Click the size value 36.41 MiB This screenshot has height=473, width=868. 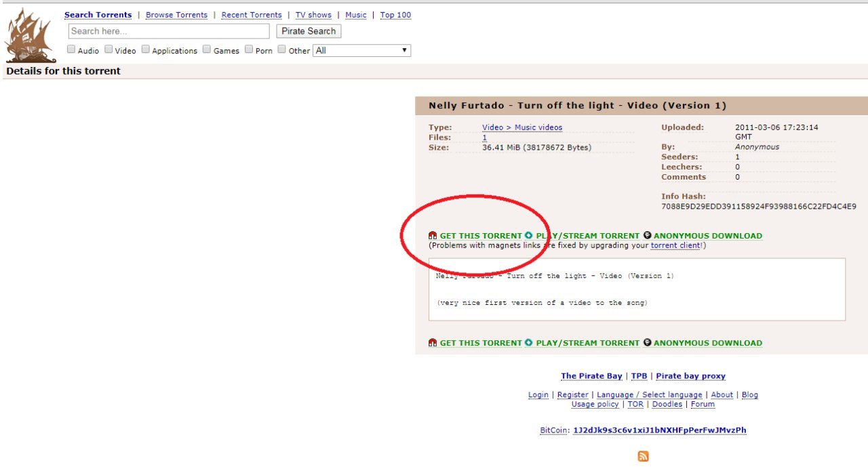tap(536, 148)
